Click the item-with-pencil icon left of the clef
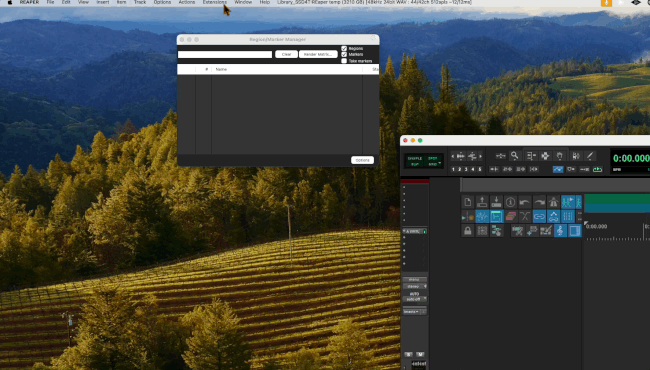Screen dimensions: 650x370 point(546,231)
